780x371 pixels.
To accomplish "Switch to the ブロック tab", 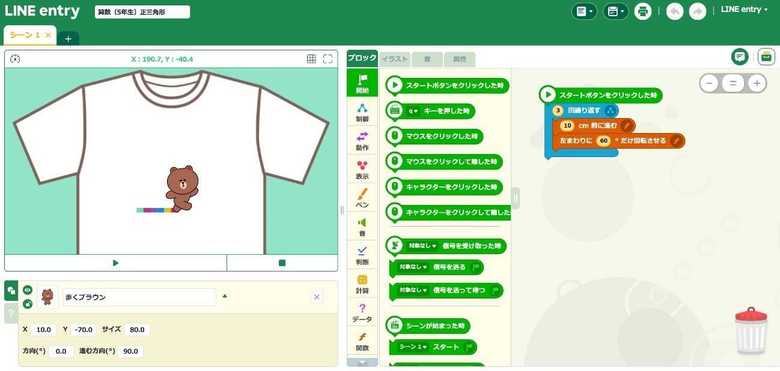I will [x=362, y=58].
